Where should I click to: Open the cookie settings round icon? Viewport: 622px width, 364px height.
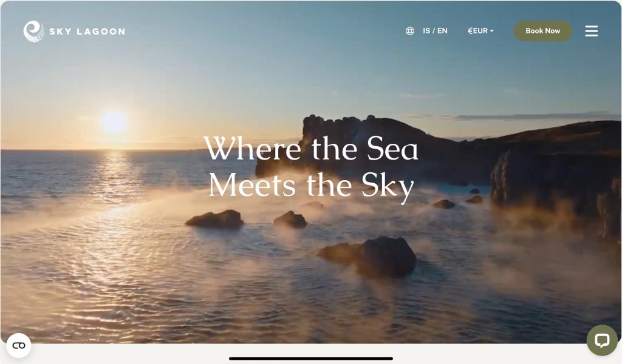[19, 345]
